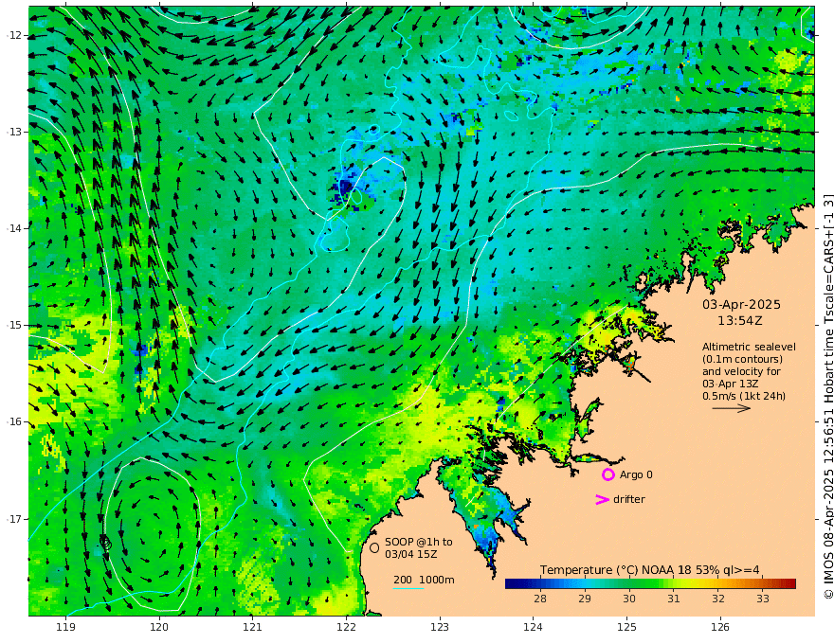The width and height of the screenshot is (834, 644).
Task: Click the 119 longitude axis label
Action: click(x=65, y=627)
